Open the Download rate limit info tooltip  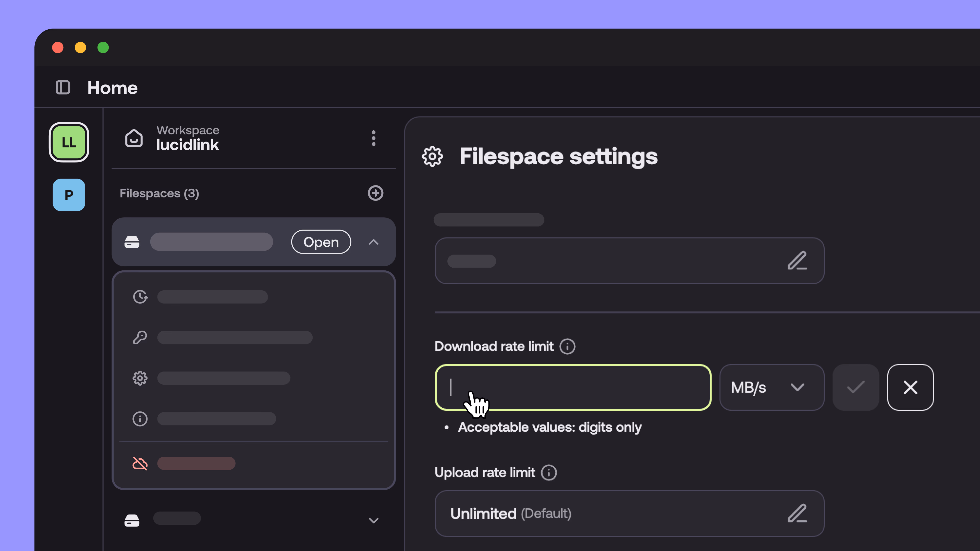pyautogui.click(x=567, y=346)
